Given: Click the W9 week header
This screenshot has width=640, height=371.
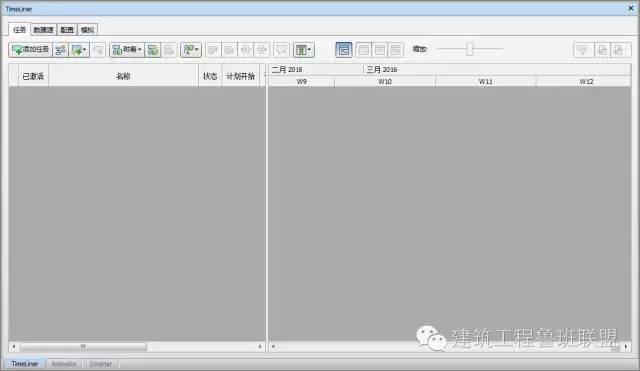Looking at the screenshot, I should pos(302,81).
